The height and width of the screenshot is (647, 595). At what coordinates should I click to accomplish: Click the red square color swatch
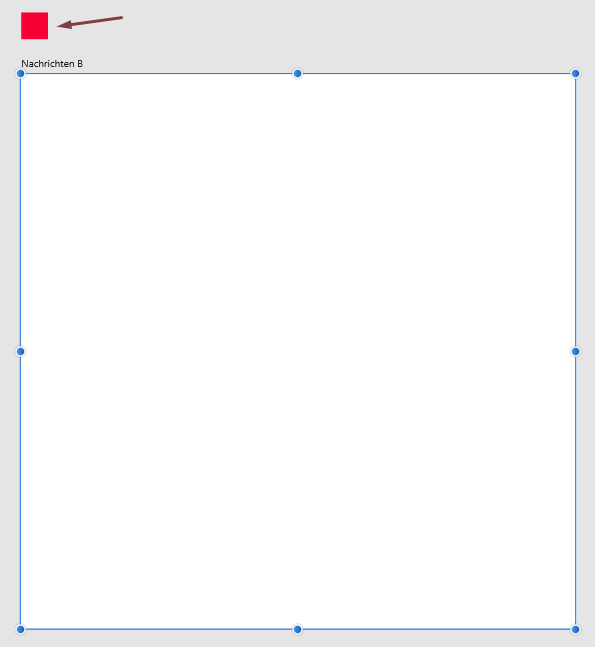click(x=35, y=26)
